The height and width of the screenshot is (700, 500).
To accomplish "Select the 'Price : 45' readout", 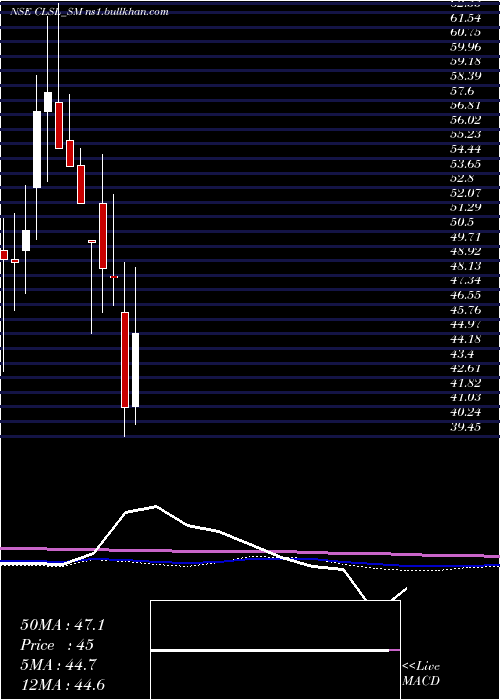I will pyautogui.click(x=57, y=645).
